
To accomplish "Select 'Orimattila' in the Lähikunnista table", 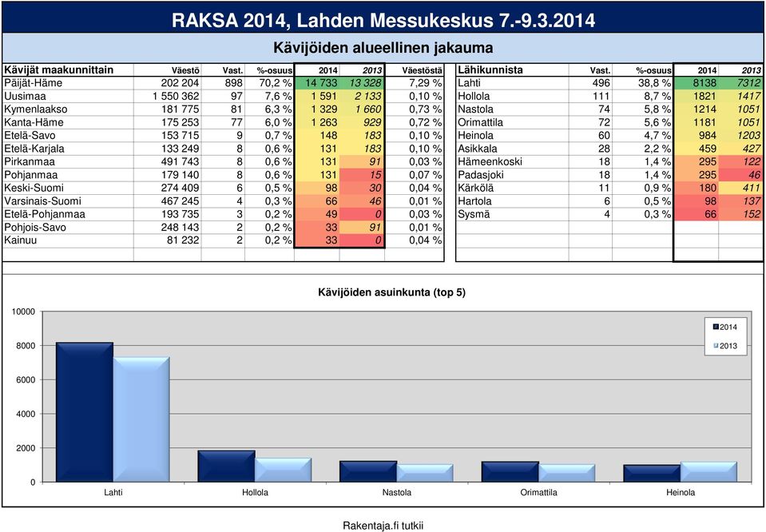I will [x=480, y=123].
